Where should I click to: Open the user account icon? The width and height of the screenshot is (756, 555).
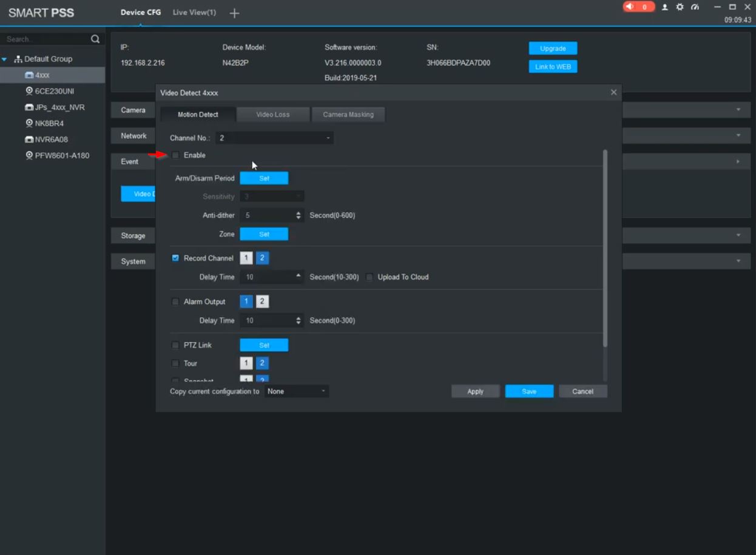point(665,7)
